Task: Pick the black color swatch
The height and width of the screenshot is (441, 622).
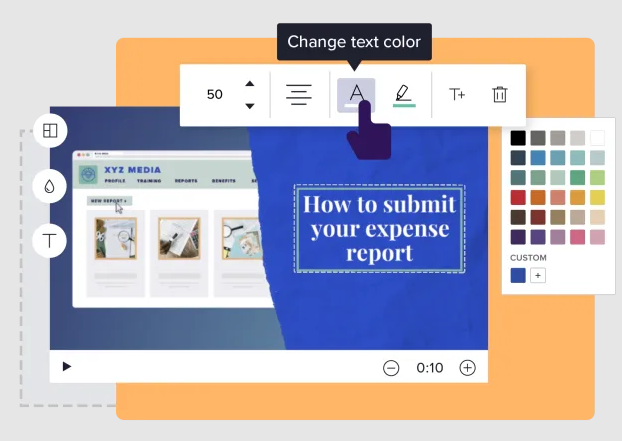Action: click(x=518, y=138)
